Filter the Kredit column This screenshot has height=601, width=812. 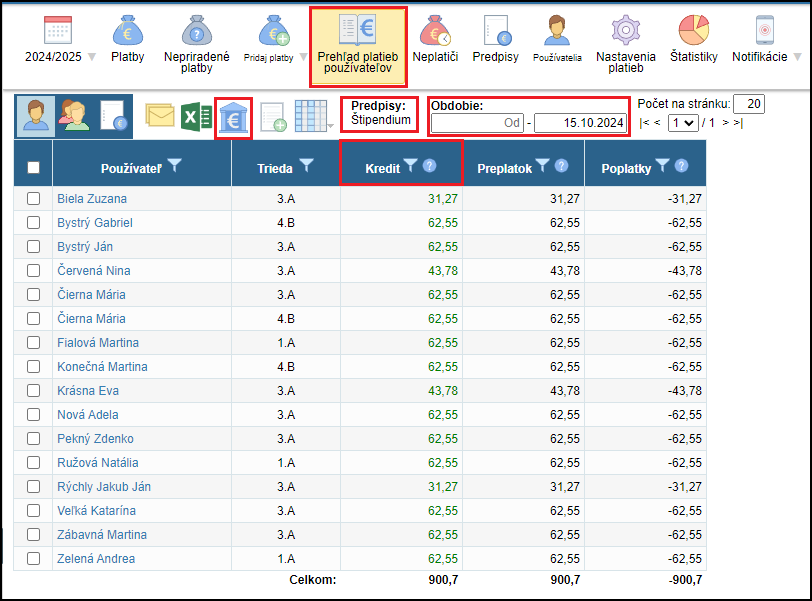click(410, 165)
